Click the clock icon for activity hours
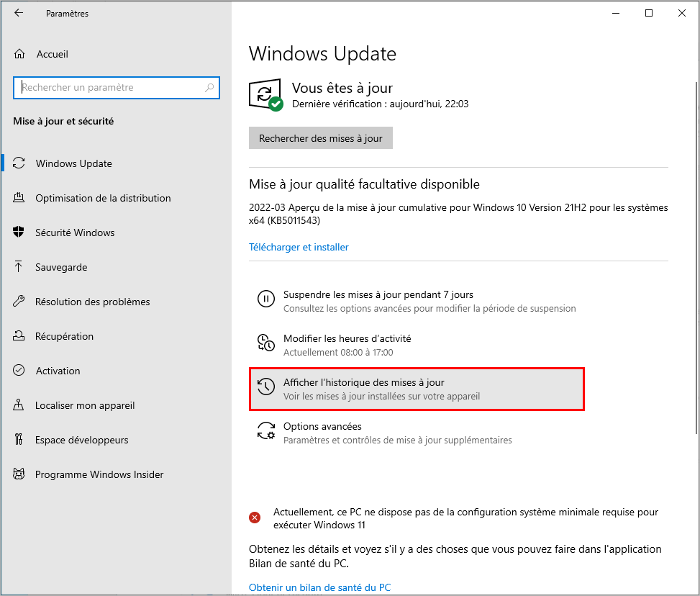Image resolution: width=700 pixels, height=596 pixels. point(266,343)
